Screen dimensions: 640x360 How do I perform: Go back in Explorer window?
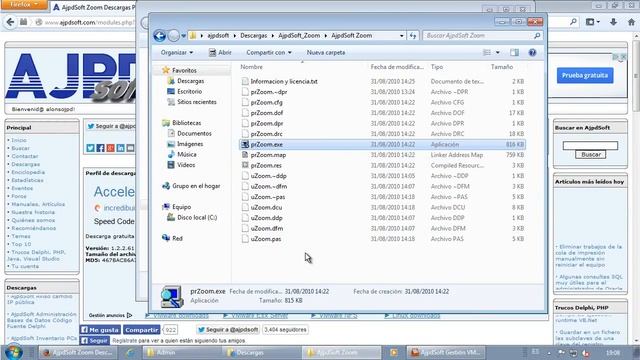tap(160, 36)
